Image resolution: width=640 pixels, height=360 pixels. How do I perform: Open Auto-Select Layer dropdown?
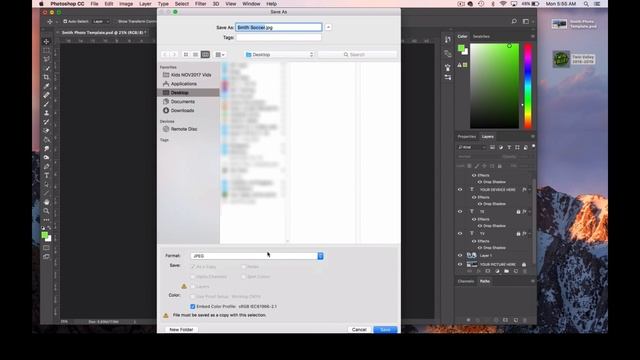click(x=101, y=21)
